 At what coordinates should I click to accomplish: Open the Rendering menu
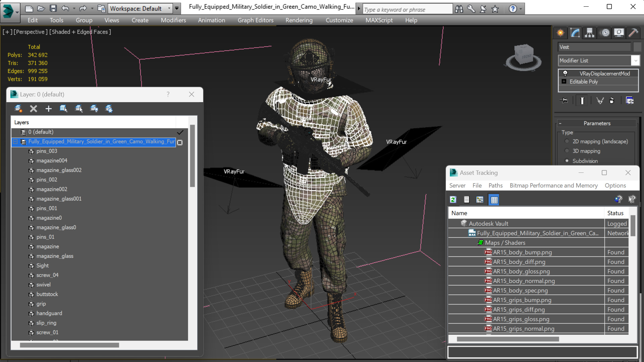click(x=299, y=20)
